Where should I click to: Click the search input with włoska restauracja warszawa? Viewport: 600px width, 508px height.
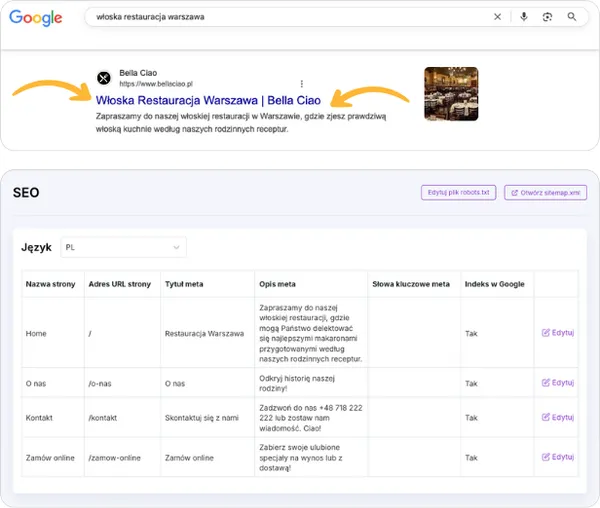point(291,17)
